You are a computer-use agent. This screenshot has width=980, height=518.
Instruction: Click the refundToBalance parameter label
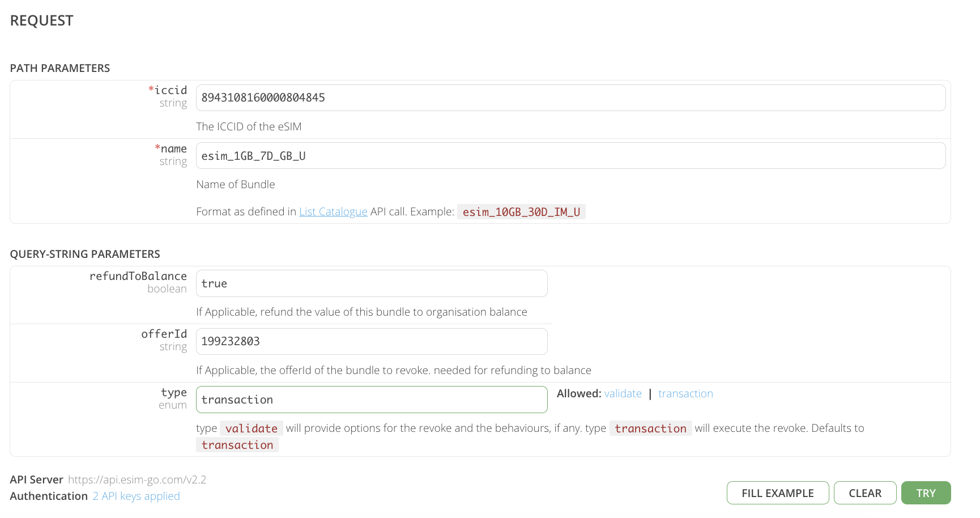pyautogui.click(x=138, y=276)
